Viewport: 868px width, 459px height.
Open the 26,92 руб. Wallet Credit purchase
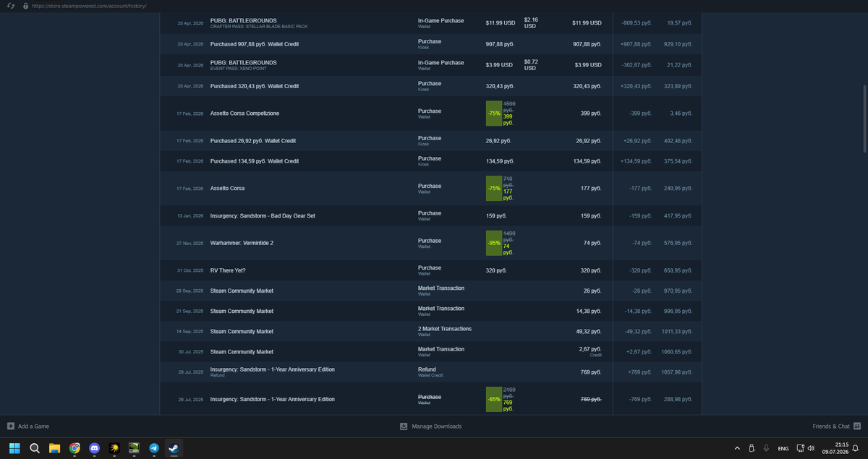coord(431,140)
